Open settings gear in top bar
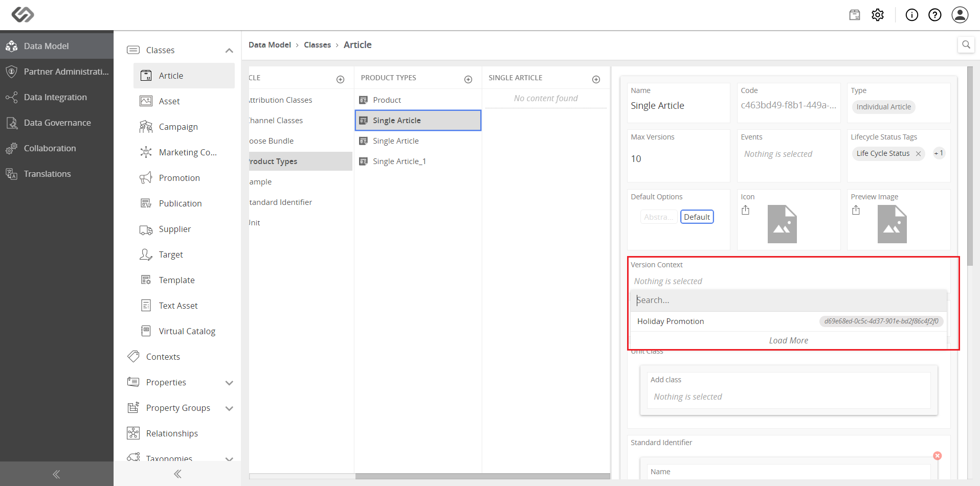 tap(878, 15)
